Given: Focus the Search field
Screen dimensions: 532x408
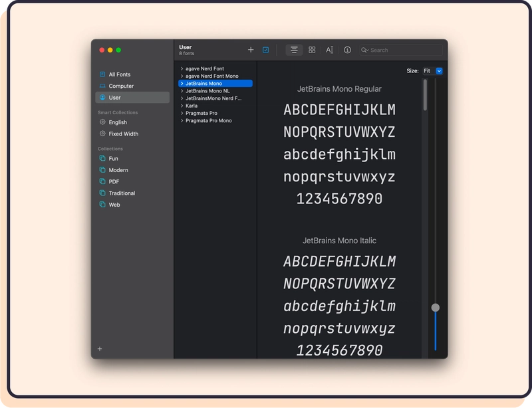Looking at the screenshot, I should 401,50.
